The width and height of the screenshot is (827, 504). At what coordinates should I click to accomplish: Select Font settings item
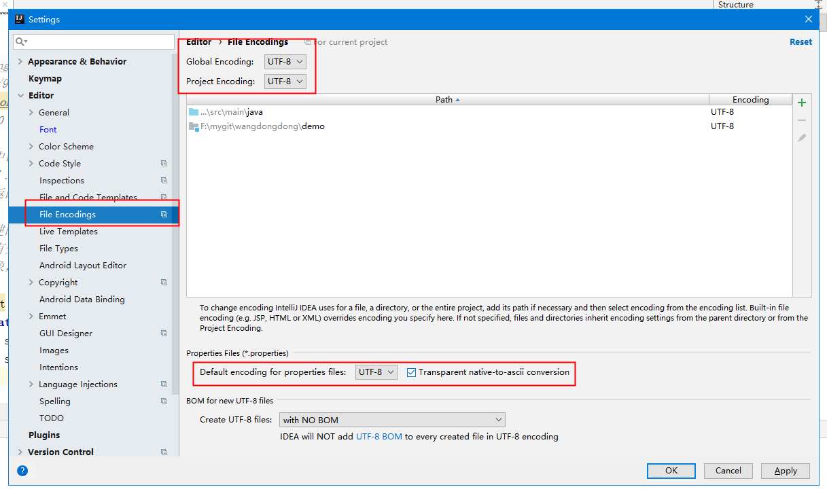(48, 130)
